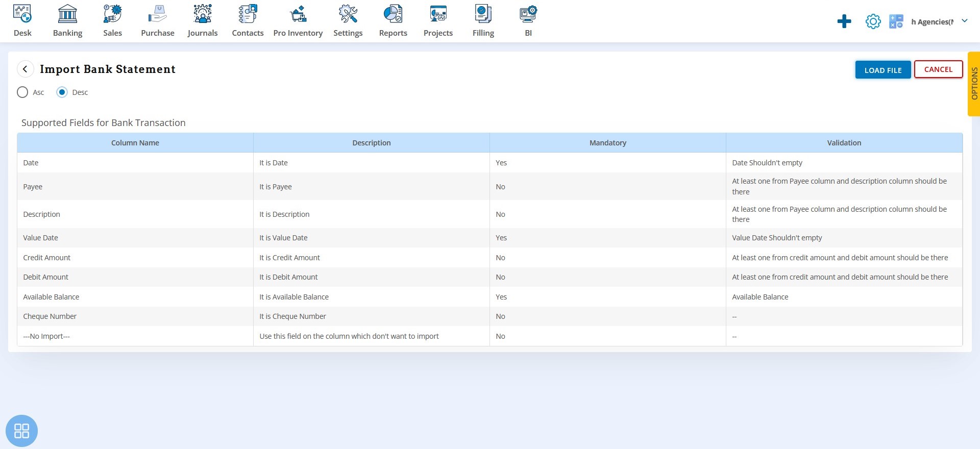
Task: Click 'It is Value Date' description cell
Action: coord(372,238)
